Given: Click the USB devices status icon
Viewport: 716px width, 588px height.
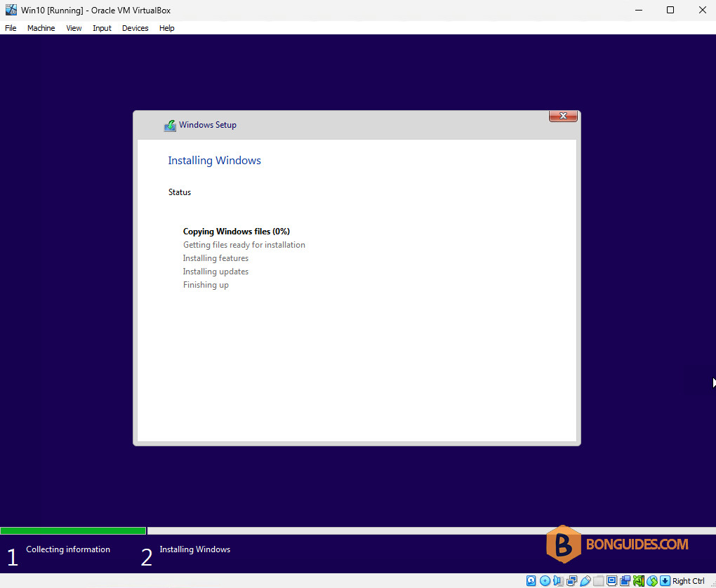Looking at the screenshot, I should click(585, 581).
